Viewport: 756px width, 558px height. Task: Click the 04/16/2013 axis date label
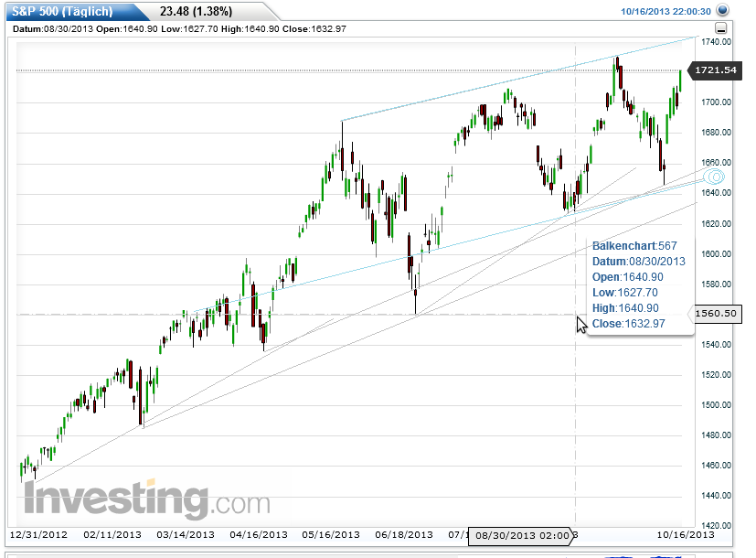click(x=259, y=535)
